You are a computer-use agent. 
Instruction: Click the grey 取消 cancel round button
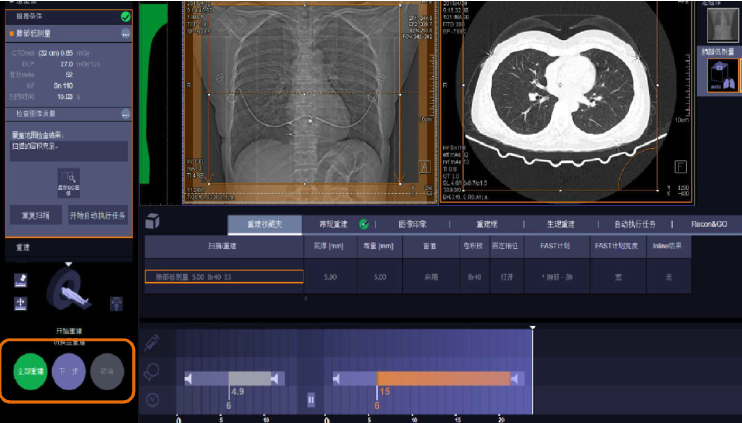107,371
